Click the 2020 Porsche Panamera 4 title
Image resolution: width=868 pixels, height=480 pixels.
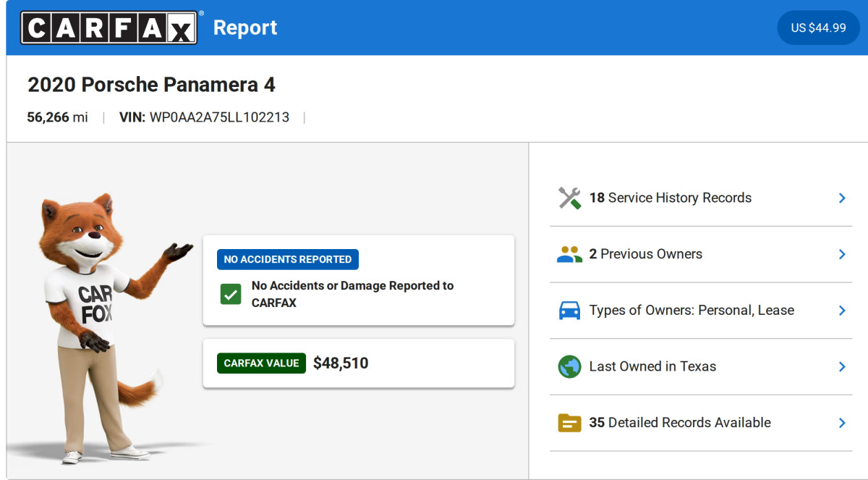tap(151, 85)
